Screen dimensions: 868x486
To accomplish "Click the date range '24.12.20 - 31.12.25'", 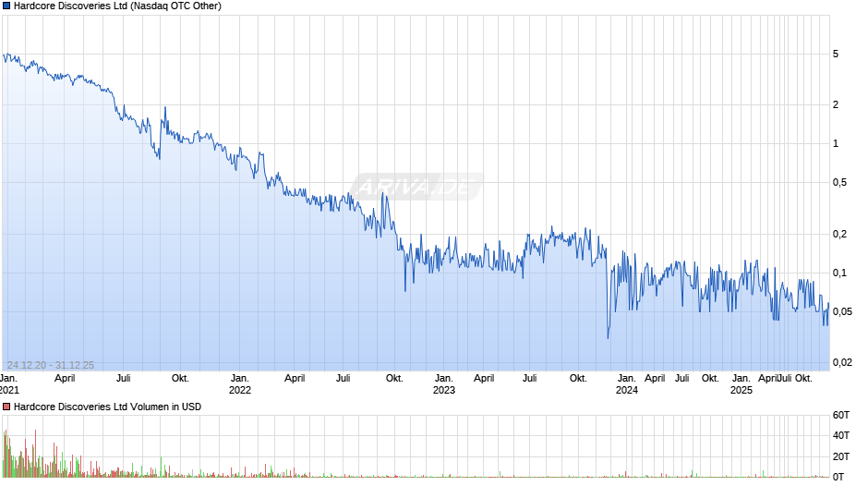I will click(x=51, y=365).
